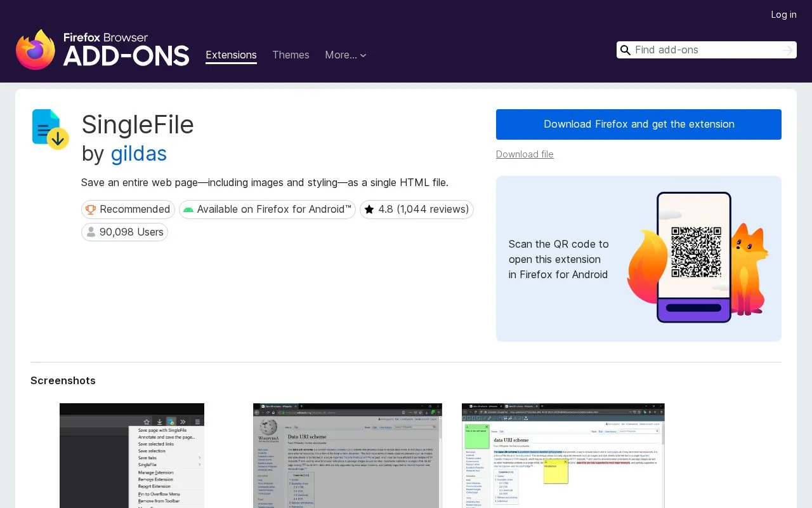812x508 pixels.
Task: Focus the Find add-ons search field
Action: coord(705,50)
